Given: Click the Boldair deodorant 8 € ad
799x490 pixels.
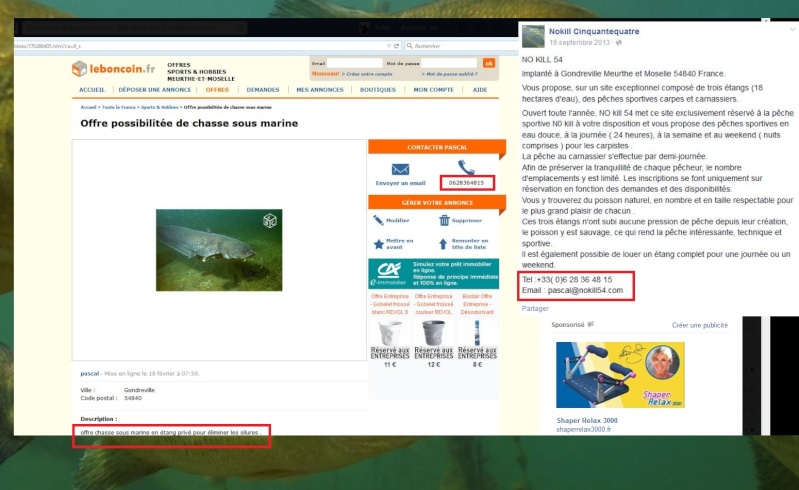Looking at the screenshot, I should click(x=477, y=331).
